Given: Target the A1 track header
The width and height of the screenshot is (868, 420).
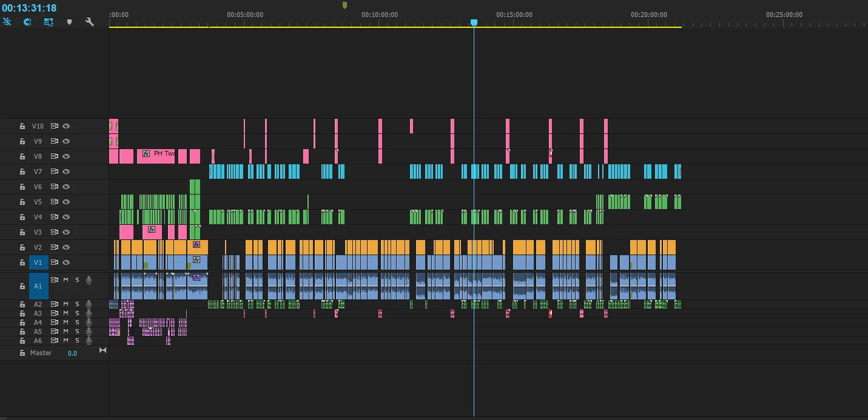Looking at the screenshot, I should [x=38, y=286].
